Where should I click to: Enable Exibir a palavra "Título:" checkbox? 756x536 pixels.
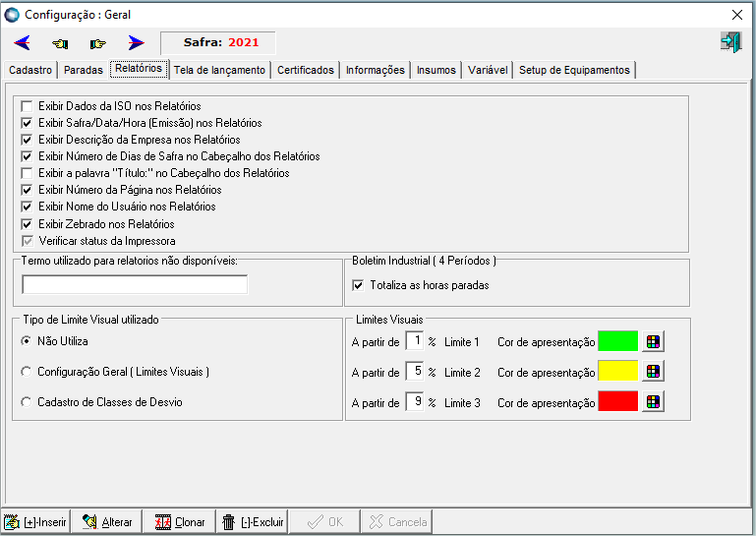[27, 173]
